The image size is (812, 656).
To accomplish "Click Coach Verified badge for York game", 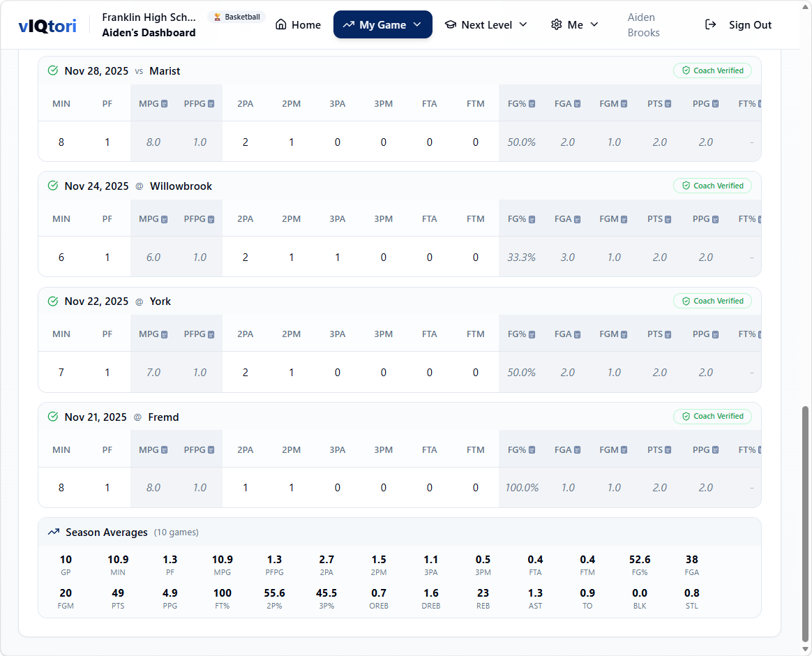I will coord(712,301).
